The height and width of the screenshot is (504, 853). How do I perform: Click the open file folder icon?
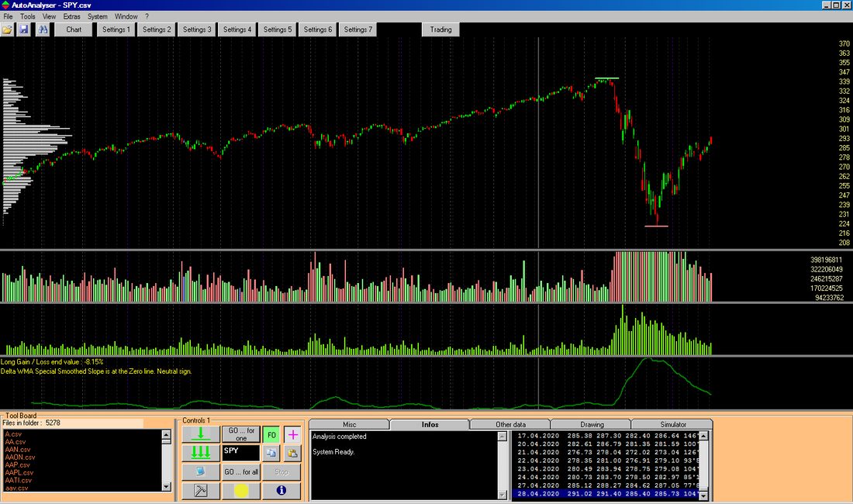pos(7,29)
